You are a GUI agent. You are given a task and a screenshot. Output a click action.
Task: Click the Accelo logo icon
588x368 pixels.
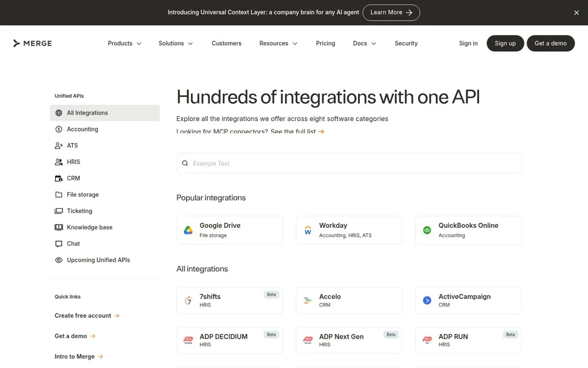pyautogui.click(x=308, y=301)
